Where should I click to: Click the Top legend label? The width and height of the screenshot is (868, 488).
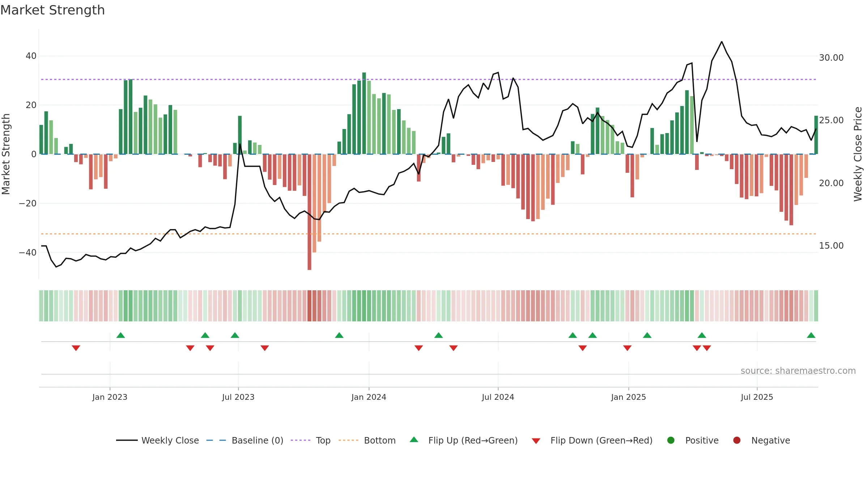point(323,440)
